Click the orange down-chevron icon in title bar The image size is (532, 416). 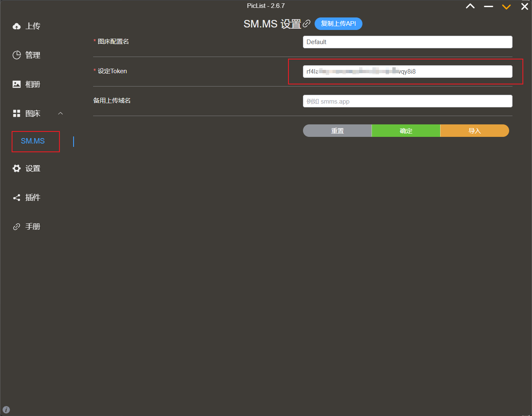(x=506, y=7)
